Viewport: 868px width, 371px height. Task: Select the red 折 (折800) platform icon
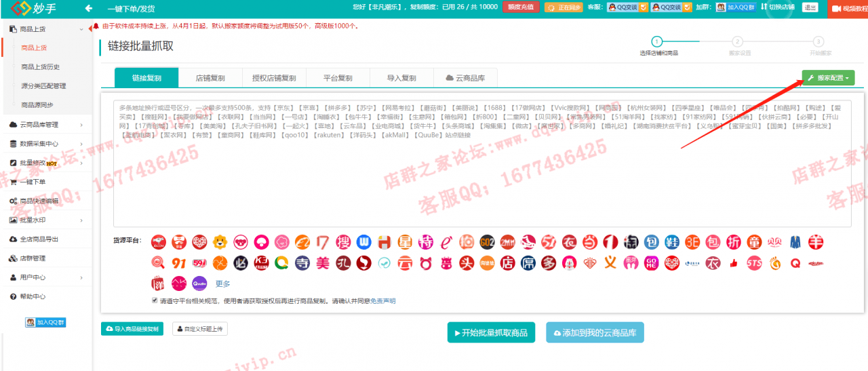pos(734,241)
